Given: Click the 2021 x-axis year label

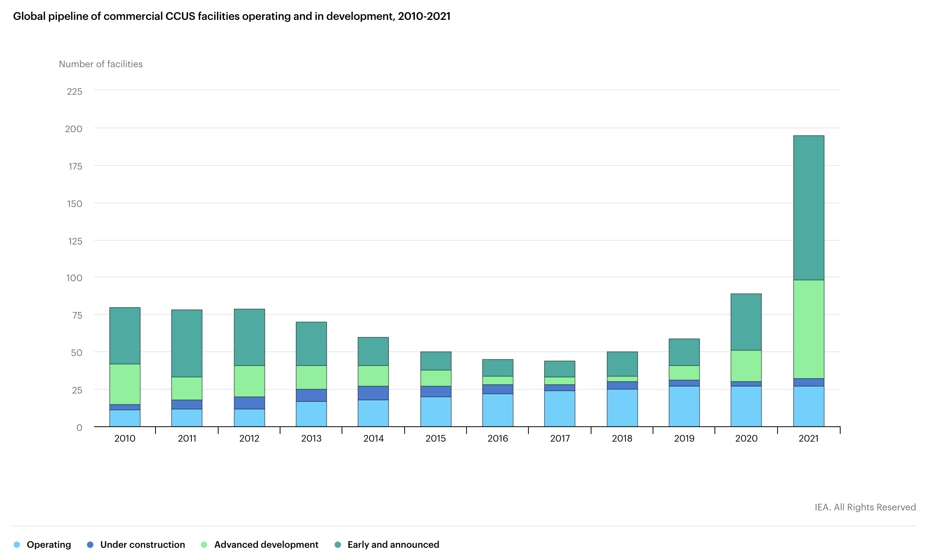Looking at the screenshot, I should pos(808,439).
